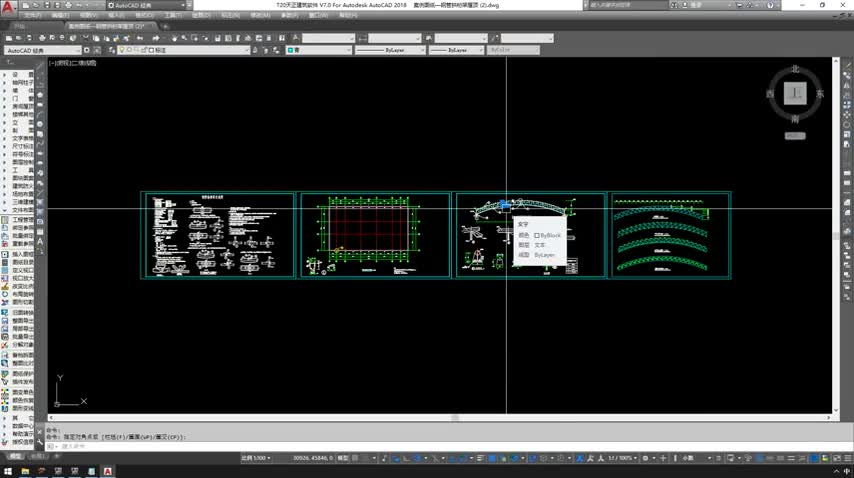Open the Properties palette icon
Image resolution: width=854 pixels, height=478 pixels.
click(x=217, y=38)
